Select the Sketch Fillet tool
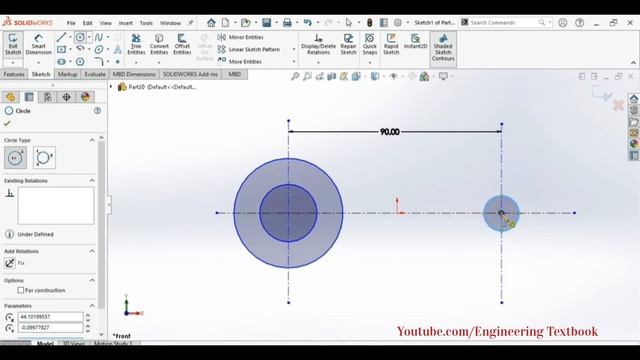Viewport: 640px width, 360px height. coord(99,62)
